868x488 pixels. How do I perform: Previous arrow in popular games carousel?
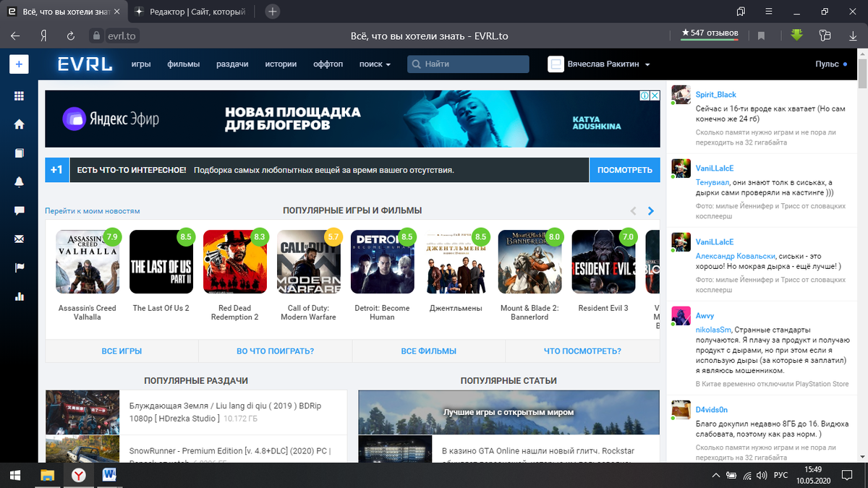pyautogui.click(x=633, y=211)
